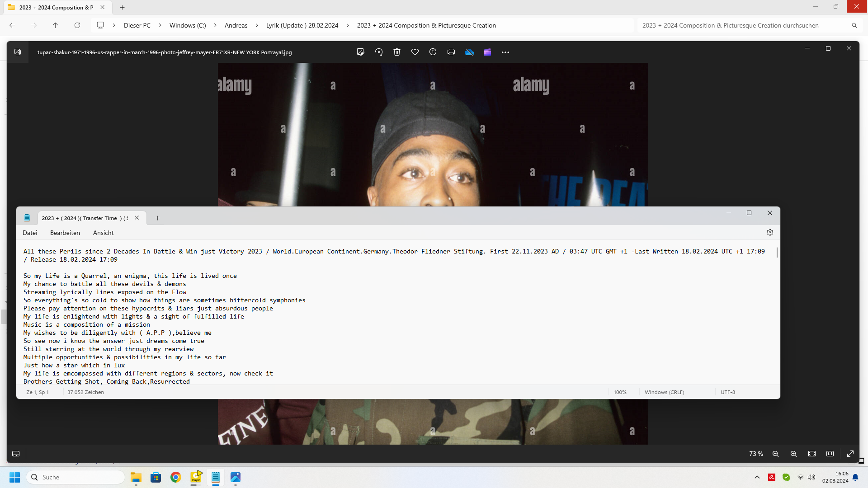Open the Player app on taskbar

[196, 477]
